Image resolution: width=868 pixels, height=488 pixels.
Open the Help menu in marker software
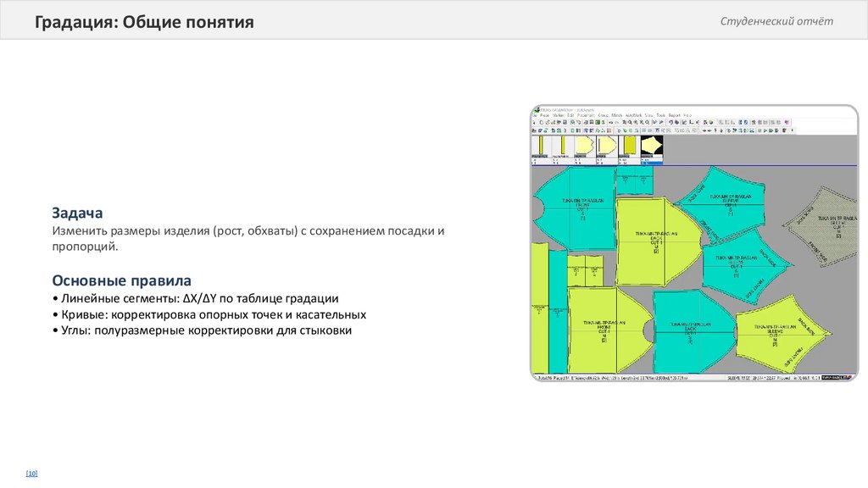point(687,115)
